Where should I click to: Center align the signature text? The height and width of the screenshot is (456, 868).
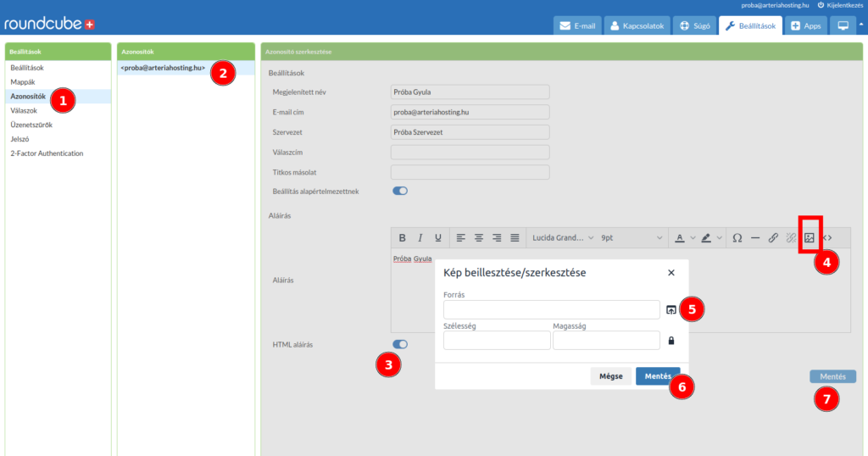point(479,238)
